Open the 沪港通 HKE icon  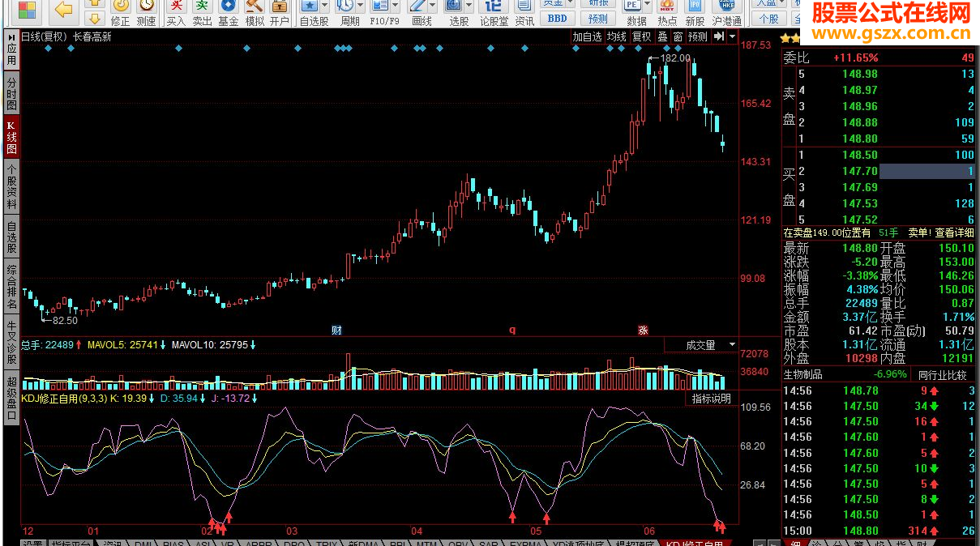point(727,13)
